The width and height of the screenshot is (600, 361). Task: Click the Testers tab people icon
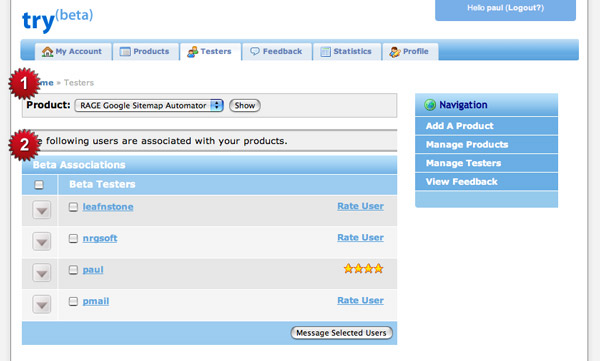[192, 52]
